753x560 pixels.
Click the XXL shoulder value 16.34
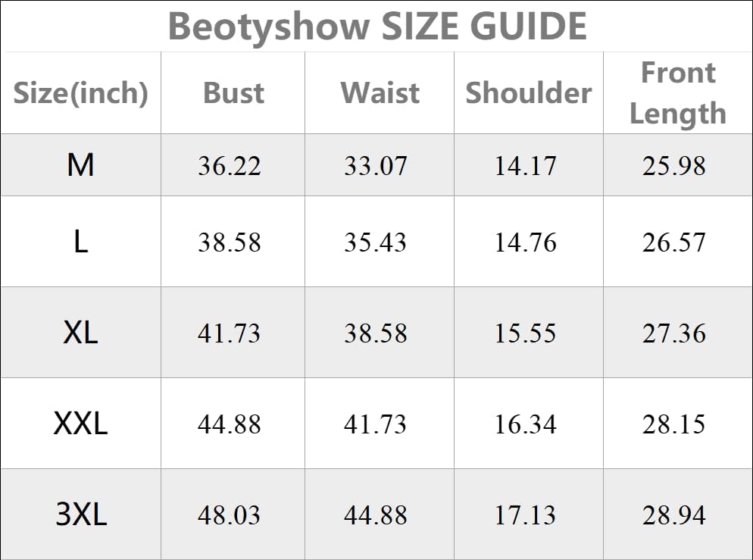(x=526, y=424)
